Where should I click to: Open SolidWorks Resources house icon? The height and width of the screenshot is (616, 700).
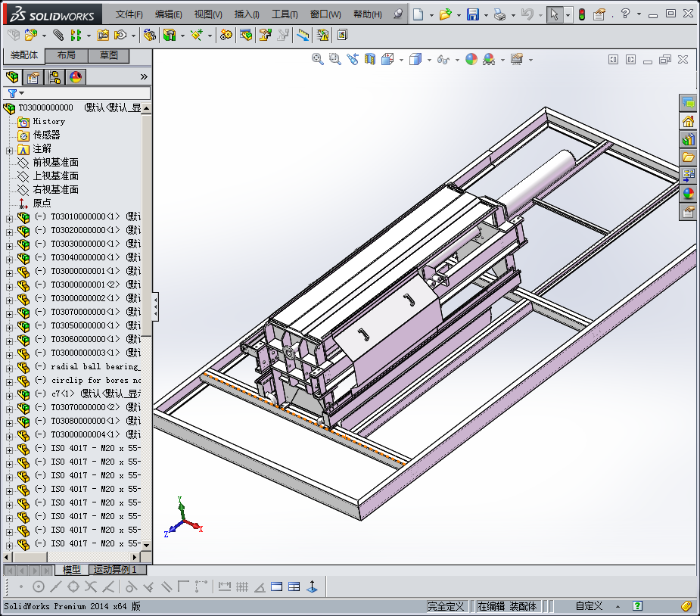[688, 121]
